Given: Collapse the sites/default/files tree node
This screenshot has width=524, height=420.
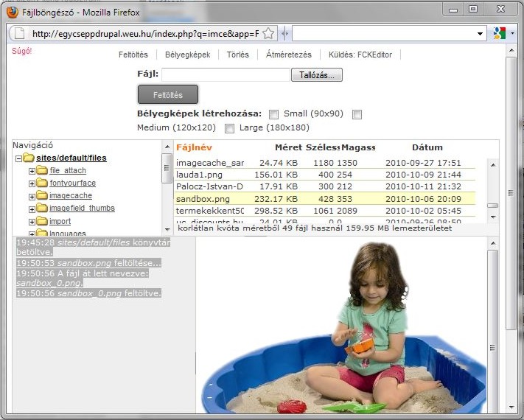Looking at the screenshot, I should point(18,158).
